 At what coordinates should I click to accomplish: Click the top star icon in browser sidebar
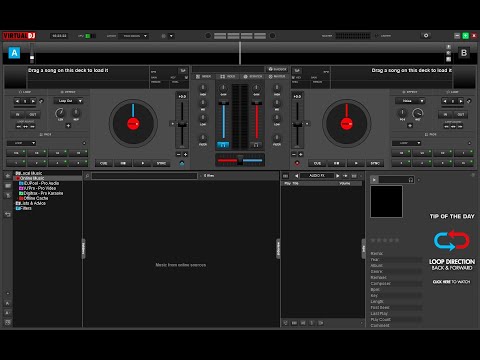8,176
